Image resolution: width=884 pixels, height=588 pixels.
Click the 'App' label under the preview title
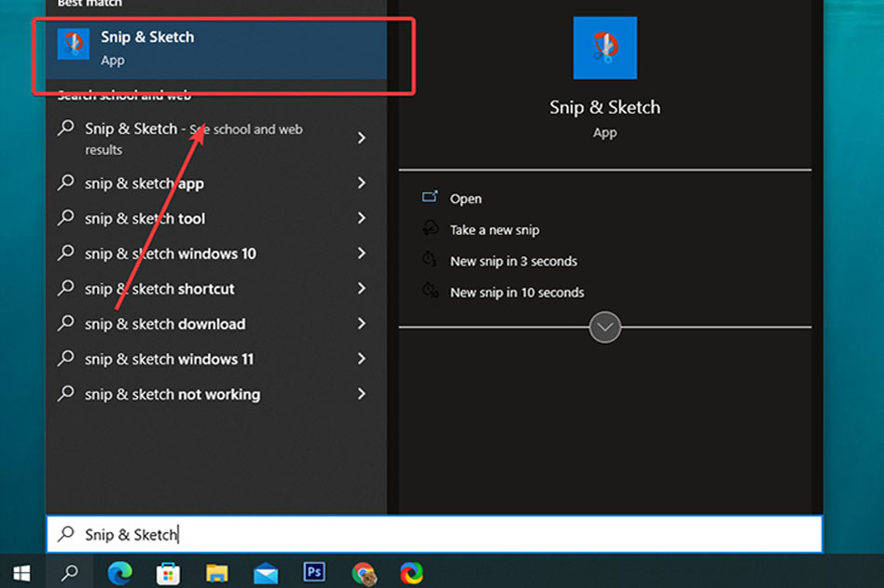[x=605, y=133]
